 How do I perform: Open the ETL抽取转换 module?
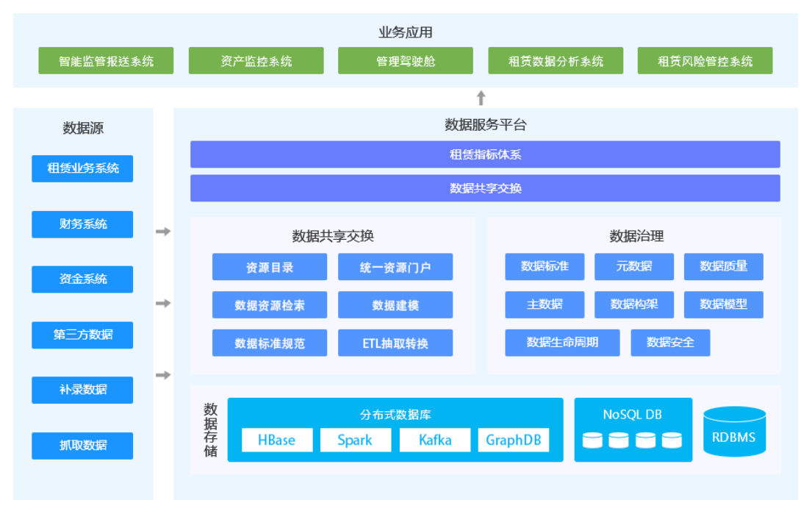(395, 343)
